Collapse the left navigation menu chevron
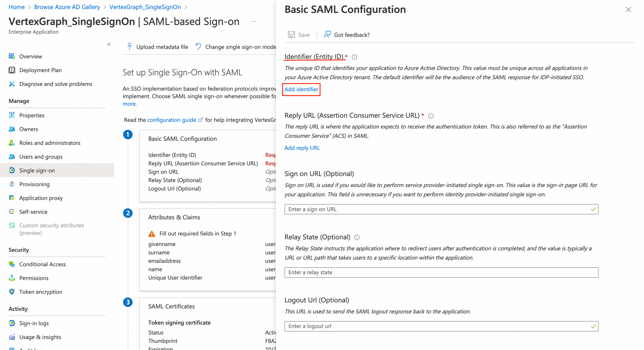The image size is (644, 350). click(x=109, y=44)
